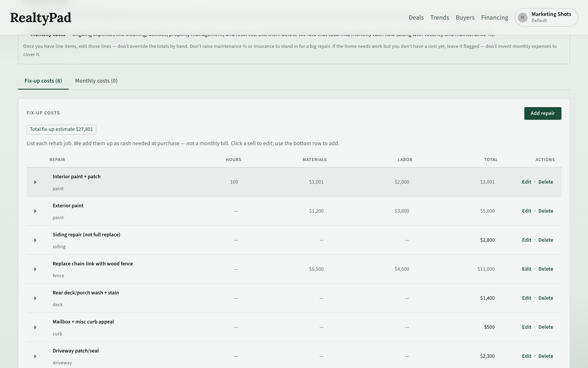Click the $1,400 deck total cell
588x368 pixels.
(487, 298)
